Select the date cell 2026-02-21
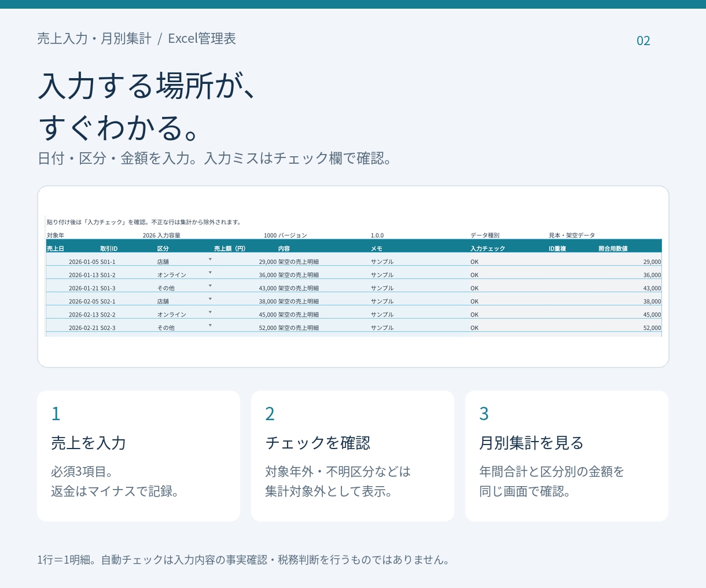706x588 pixels. (84, 328)
